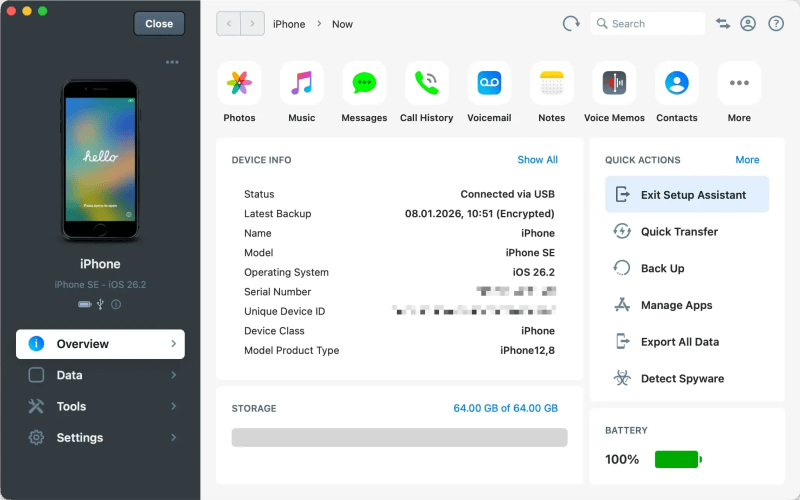
Task: Click Export All Data label
Action: pyautogui.click(x=680, y=342)
